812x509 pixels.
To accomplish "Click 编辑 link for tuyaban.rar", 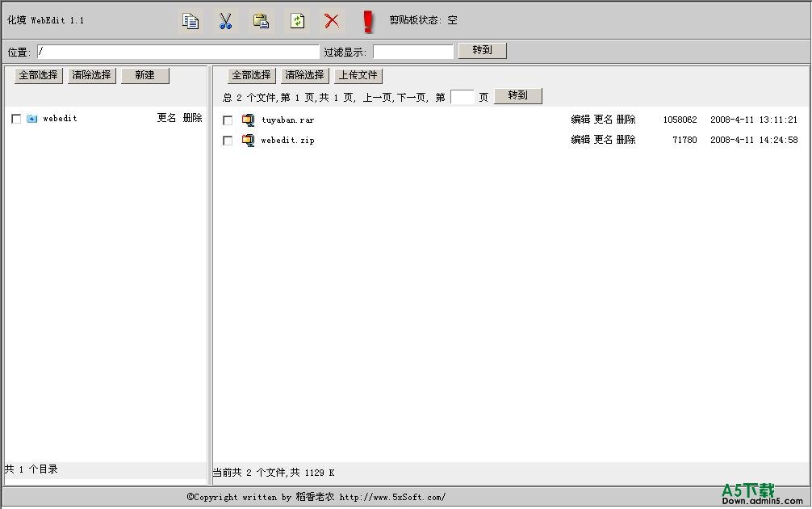I will point(580,120).
